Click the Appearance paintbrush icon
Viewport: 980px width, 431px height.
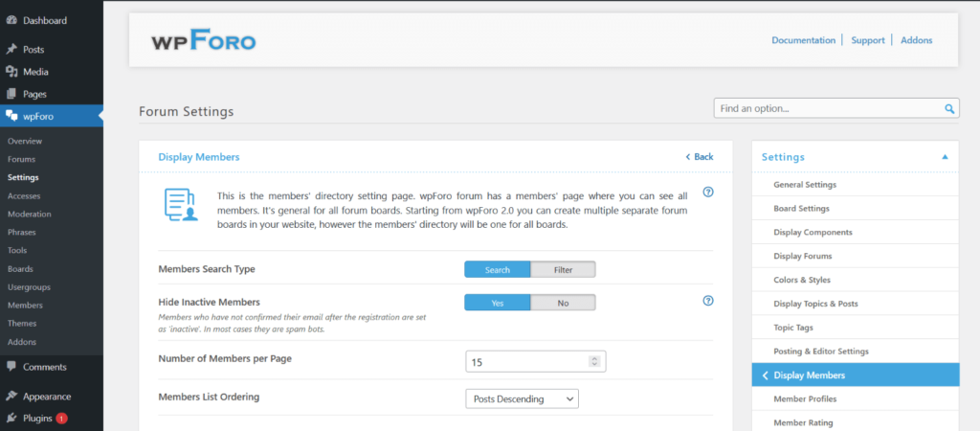(x=11, y=396)
